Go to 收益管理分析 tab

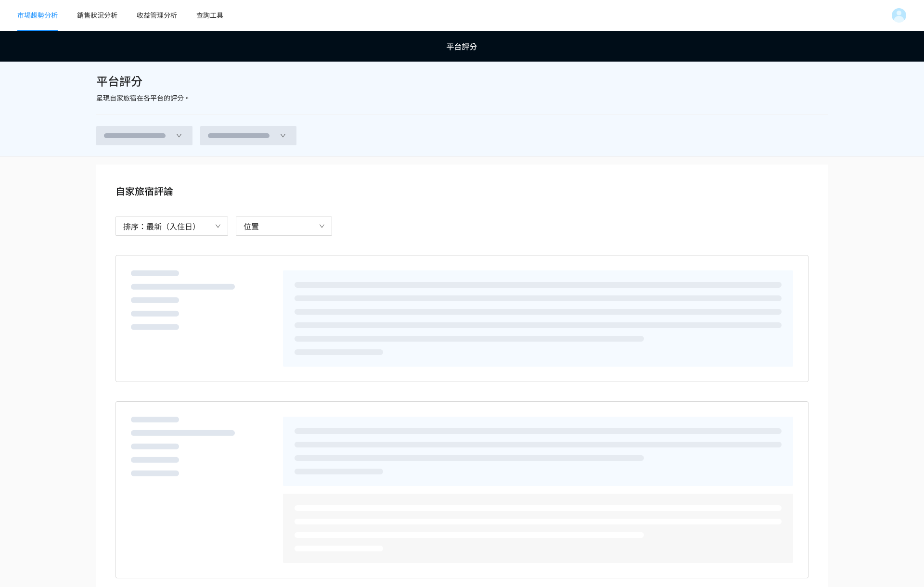[x=157, y=15]
